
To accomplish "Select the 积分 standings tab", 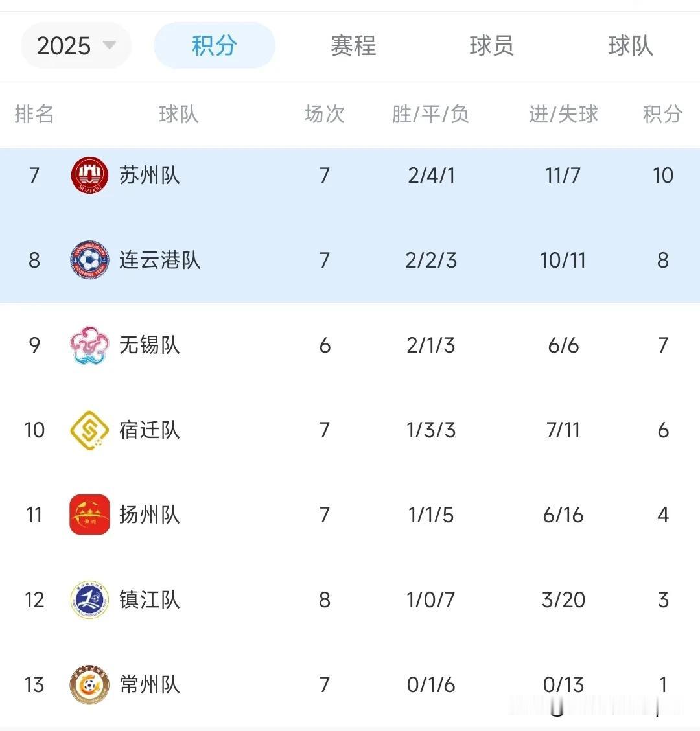I will coord(215,45).
